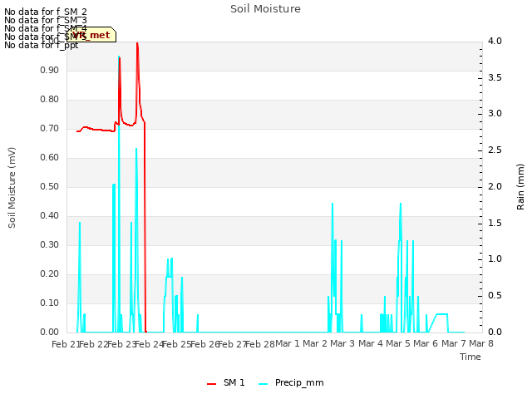Click the 2.5 right axis tick label
This screenshot has width=532, height=399.
click(495, 150)
